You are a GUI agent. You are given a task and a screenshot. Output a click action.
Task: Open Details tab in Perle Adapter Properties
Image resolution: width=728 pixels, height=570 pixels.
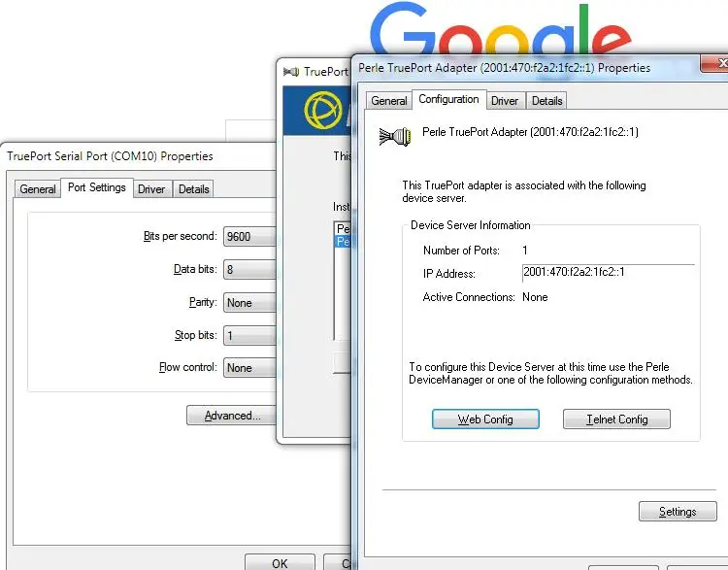(x=546, y=101)
